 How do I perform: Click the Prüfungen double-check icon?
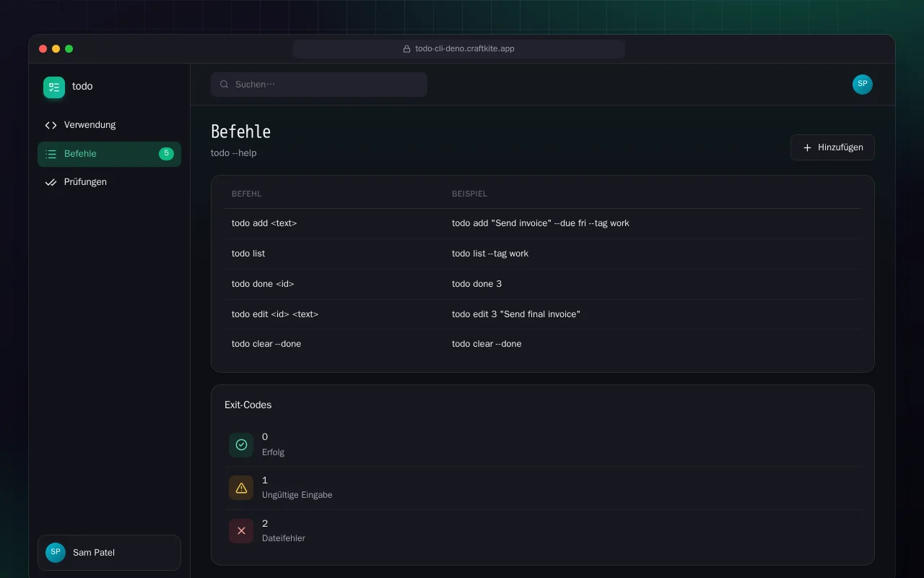coord(51,182)
